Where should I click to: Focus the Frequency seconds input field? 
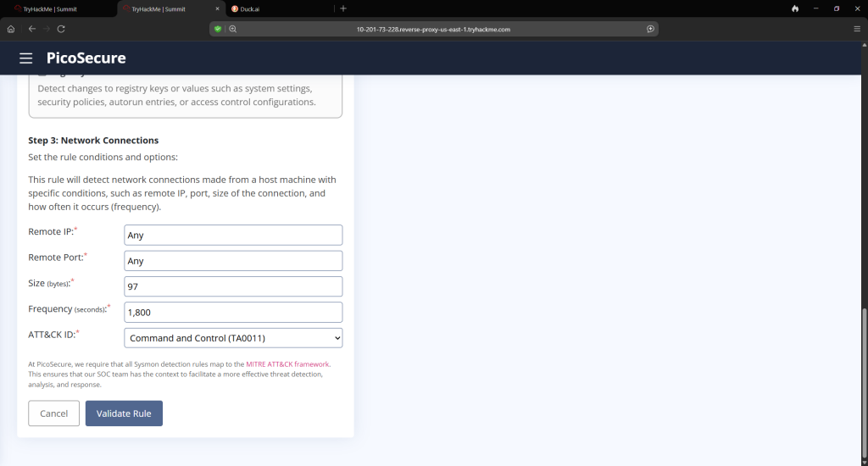[x=233, y=313]
